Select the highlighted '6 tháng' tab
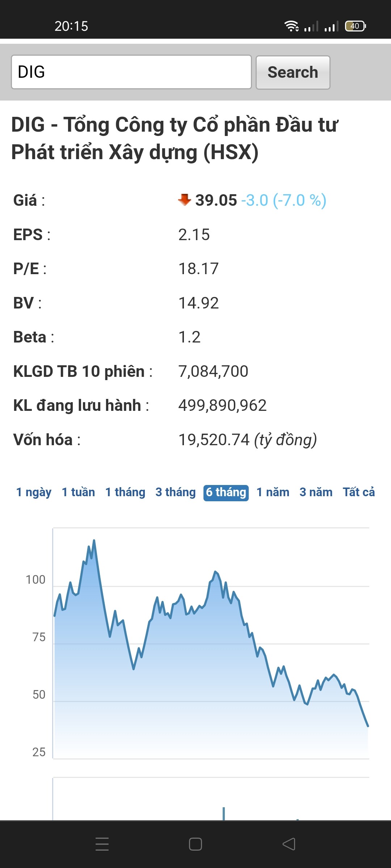This screenshot has height=868, width=391. pos(226,493)
